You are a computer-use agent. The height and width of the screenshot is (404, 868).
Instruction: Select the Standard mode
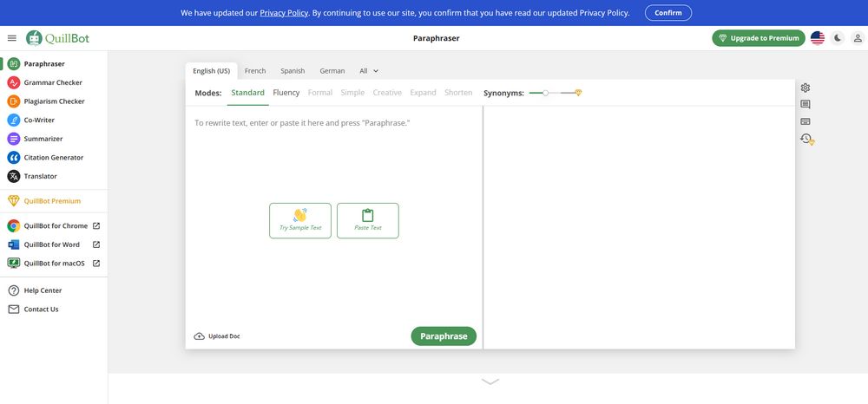pos(247,93)
